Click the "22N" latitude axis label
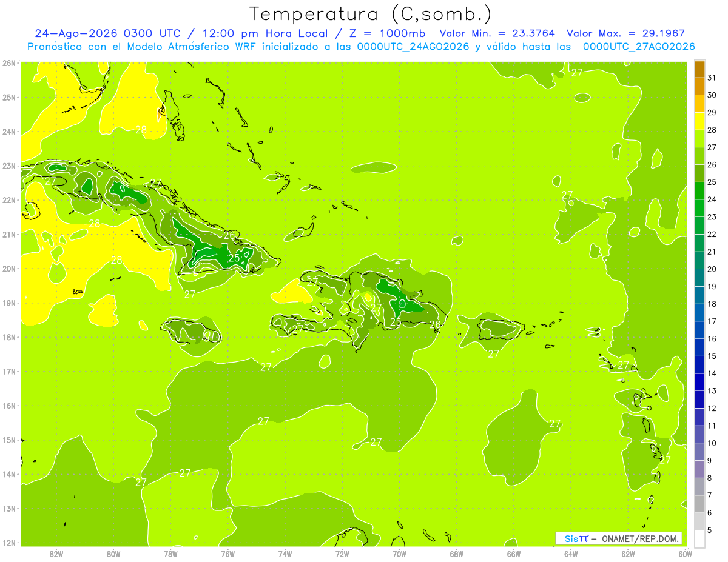 pos(9,200)
